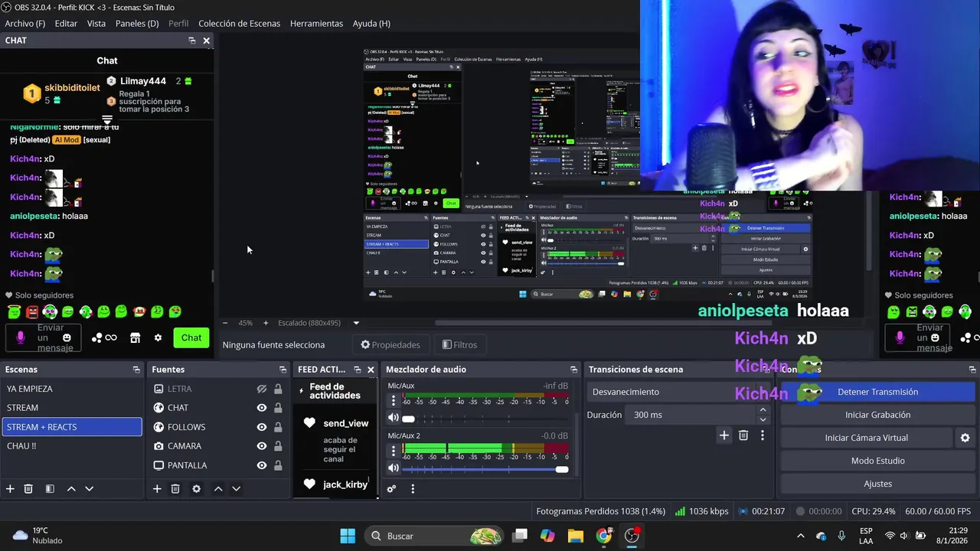Click Detener Transmisión button
The width and height of the screenshot is (980, 551).
pyautogui.click(x=878, y=392)
